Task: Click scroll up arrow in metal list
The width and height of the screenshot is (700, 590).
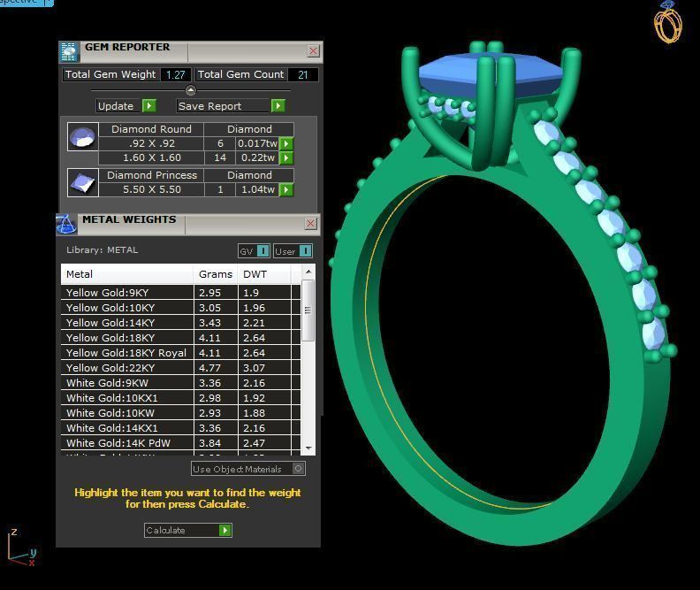Action: [x=308, y=272]
